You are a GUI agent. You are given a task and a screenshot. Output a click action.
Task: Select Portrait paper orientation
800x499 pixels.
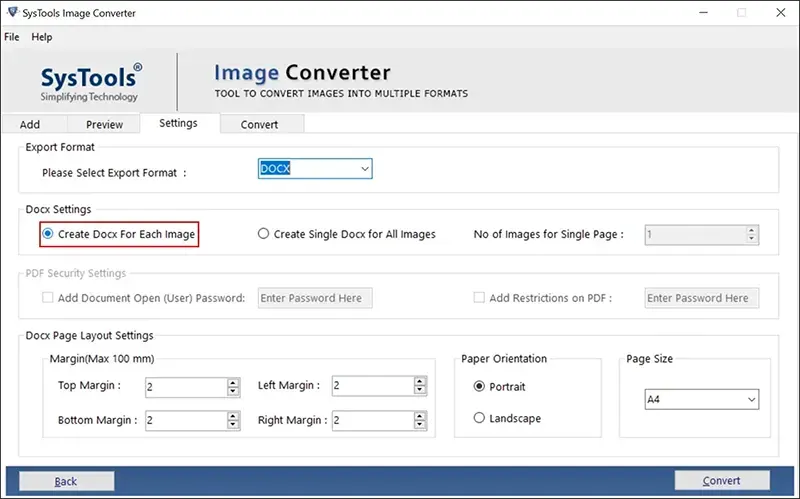pos(480,386)
